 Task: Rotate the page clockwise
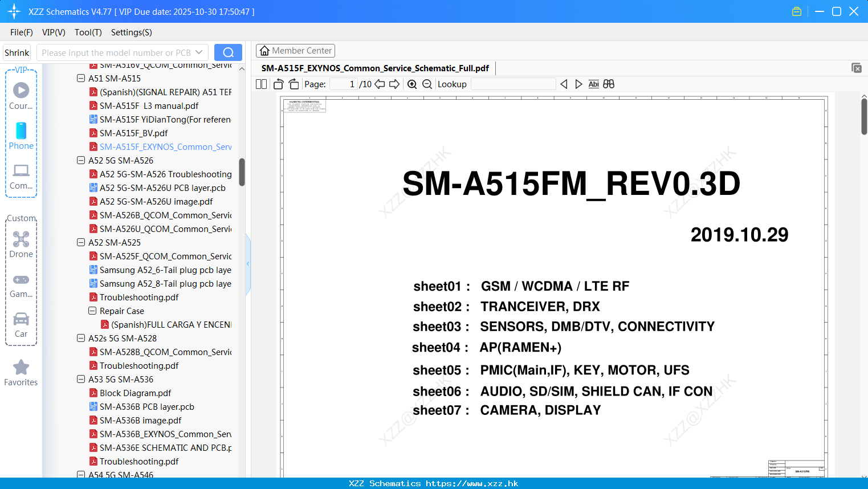(x=294, y=84)
